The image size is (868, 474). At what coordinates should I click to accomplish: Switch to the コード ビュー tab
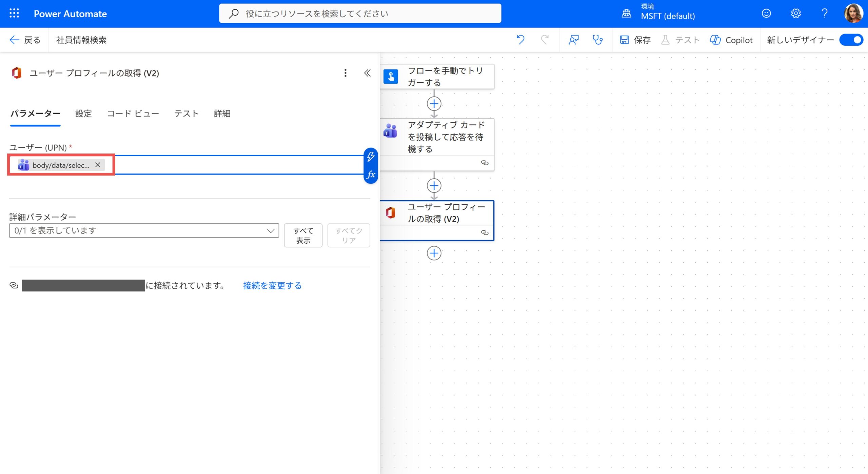133,114
